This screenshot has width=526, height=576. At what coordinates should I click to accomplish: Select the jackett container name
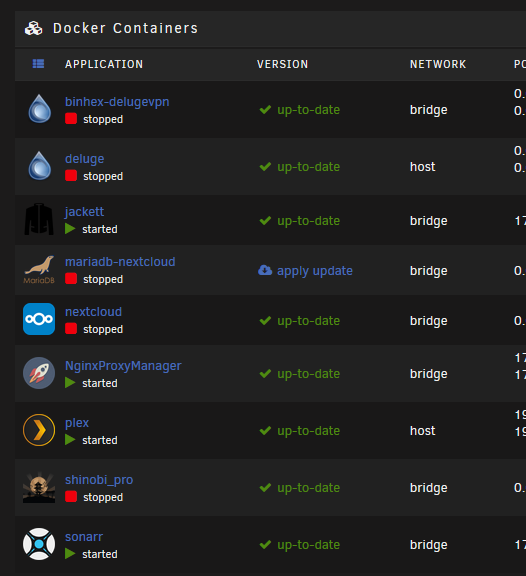[84, 212]
